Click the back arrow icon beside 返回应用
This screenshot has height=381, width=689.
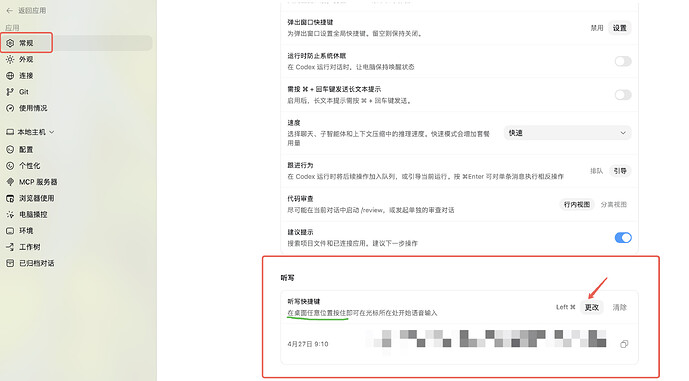coord(10,11)
